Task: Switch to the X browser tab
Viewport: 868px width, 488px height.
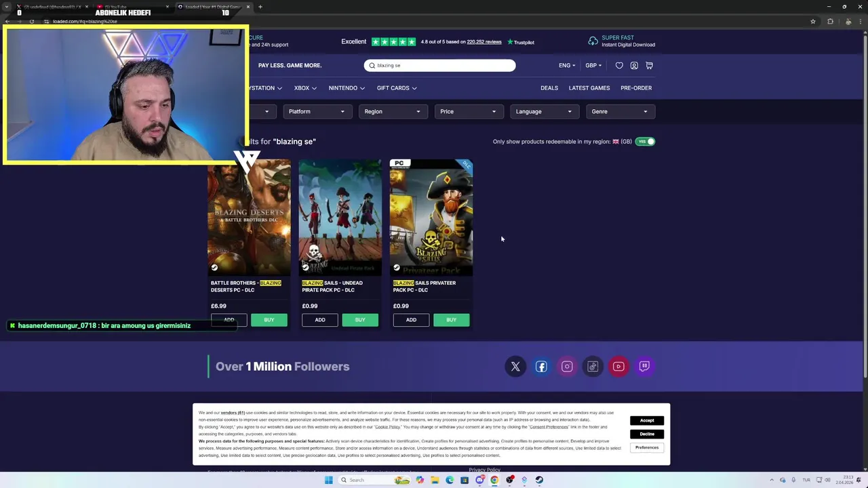Action: point(53,7)
